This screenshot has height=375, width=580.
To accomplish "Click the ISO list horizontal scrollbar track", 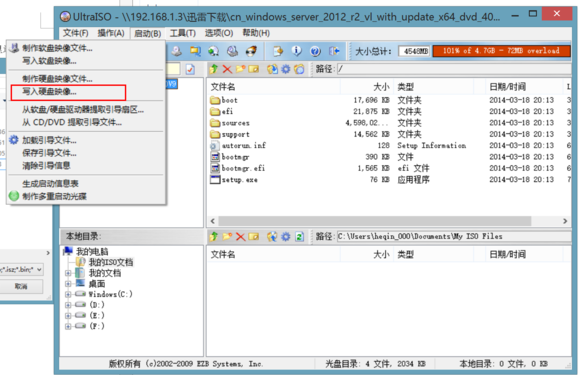I will [375, 221].
